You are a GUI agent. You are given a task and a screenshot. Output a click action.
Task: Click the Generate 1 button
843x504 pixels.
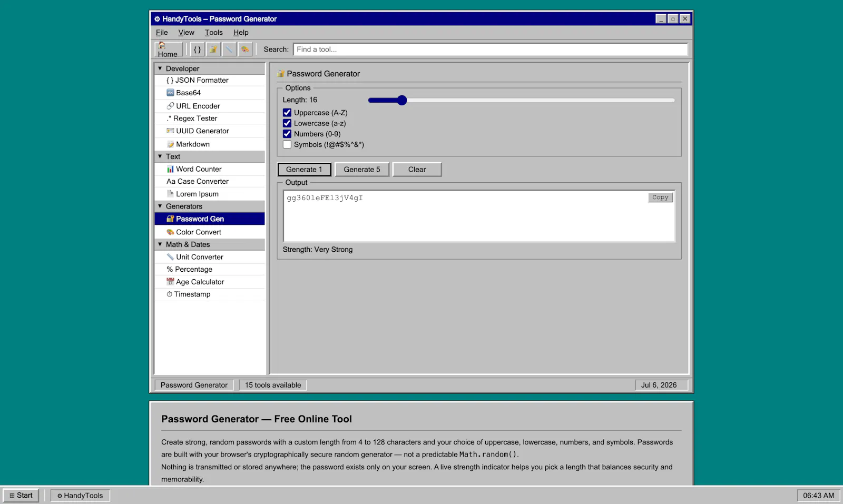pos(304,170)
